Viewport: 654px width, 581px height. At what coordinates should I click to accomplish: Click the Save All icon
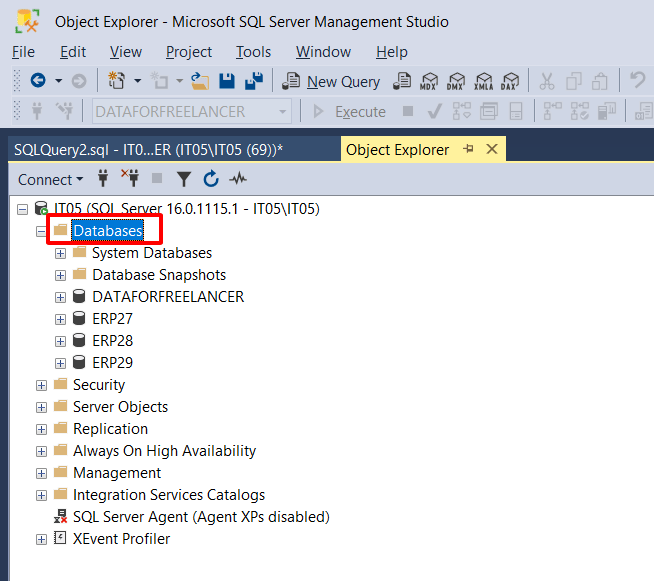click(254, 80)
